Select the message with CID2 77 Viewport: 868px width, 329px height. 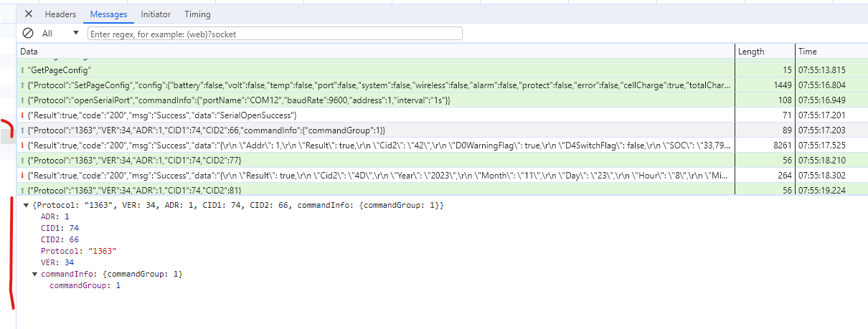[442, 160]
